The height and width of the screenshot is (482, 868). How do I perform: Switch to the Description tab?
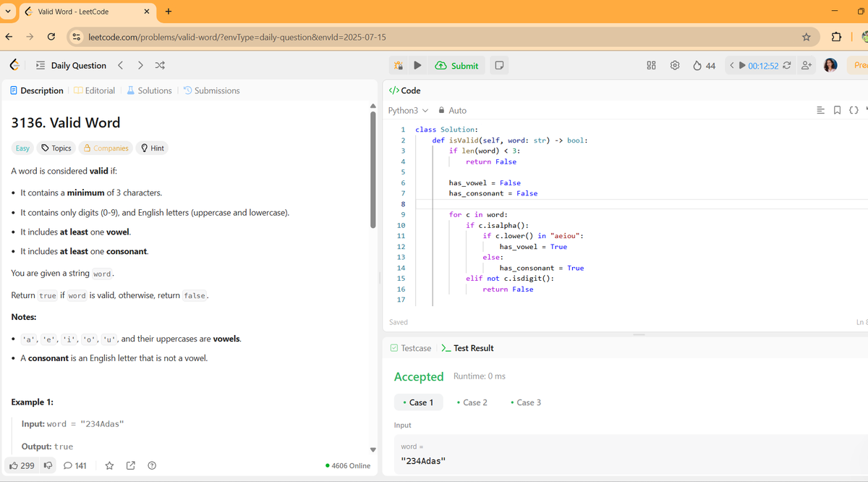tap(37, 90)
